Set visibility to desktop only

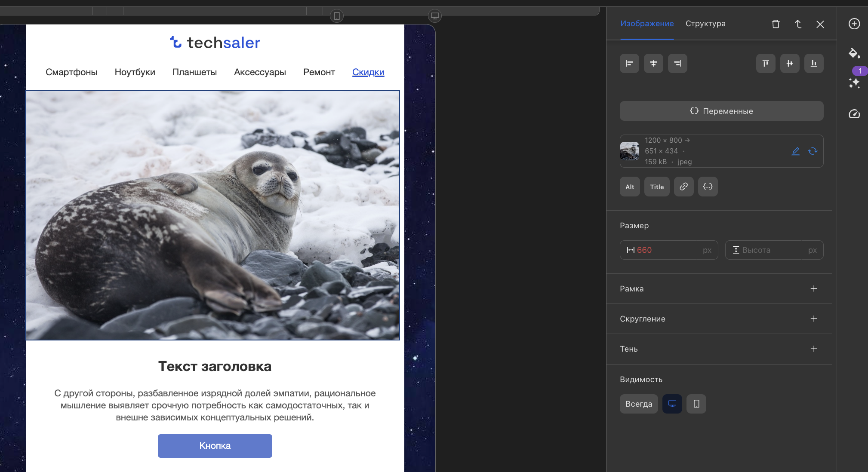tap(672, 404)
